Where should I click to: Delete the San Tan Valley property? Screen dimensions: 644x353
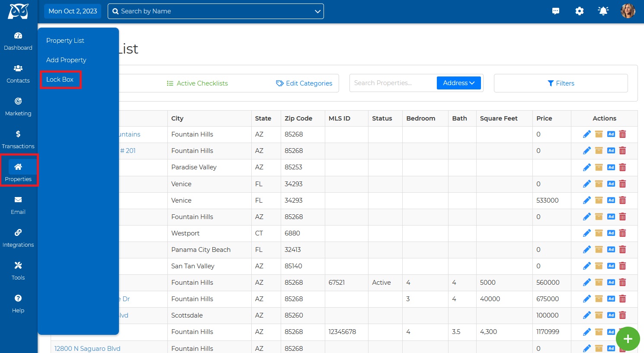pos(623,266)
